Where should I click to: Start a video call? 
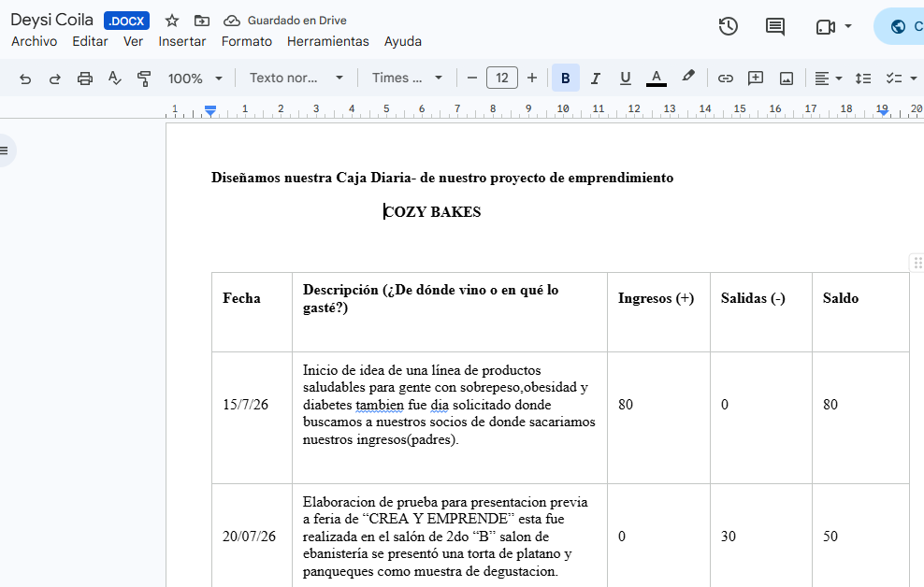pos(825,27)
